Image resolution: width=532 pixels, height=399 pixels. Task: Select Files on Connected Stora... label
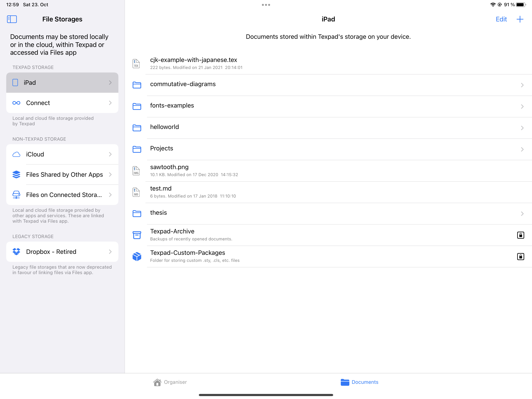tap(64, 195)
